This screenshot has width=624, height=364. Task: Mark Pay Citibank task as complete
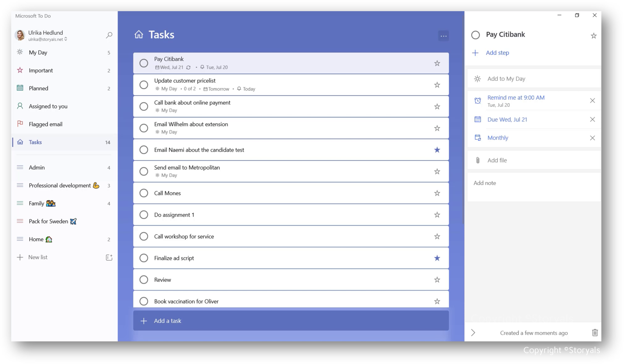pos(144,63)
